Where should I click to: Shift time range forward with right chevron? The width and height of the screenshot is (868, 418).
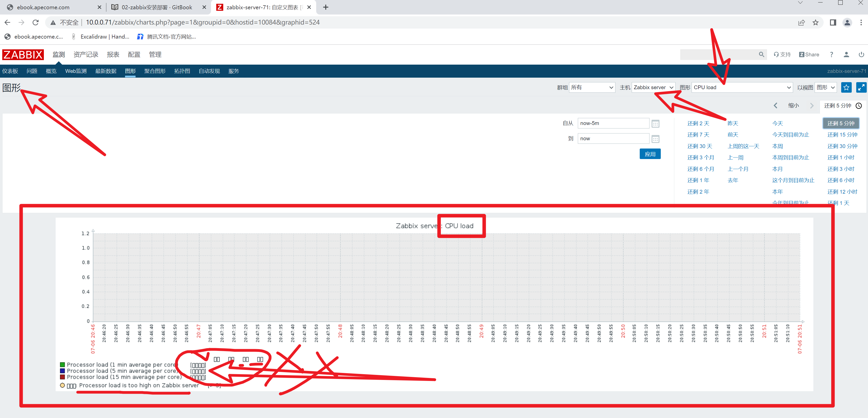pos(812,106)
